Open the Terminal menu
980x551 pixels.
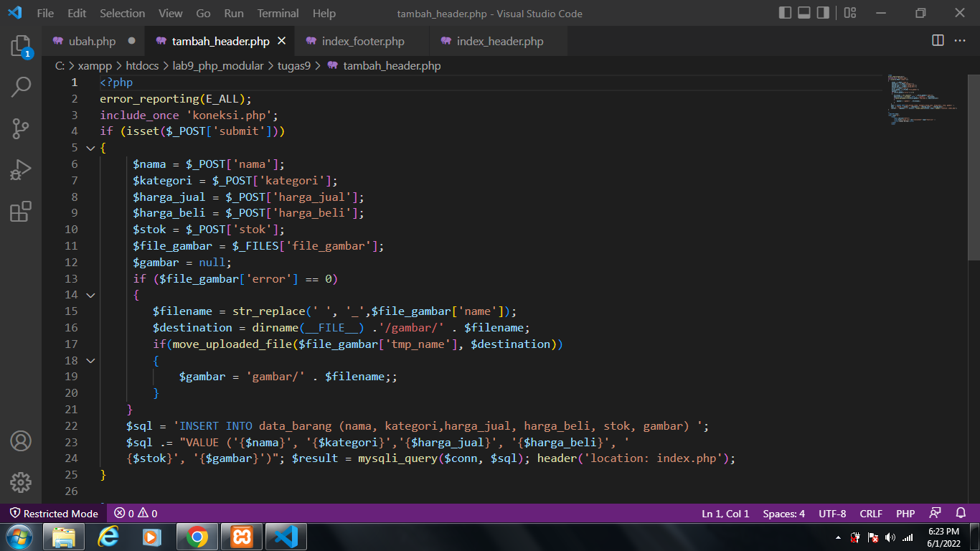(277, 13)
